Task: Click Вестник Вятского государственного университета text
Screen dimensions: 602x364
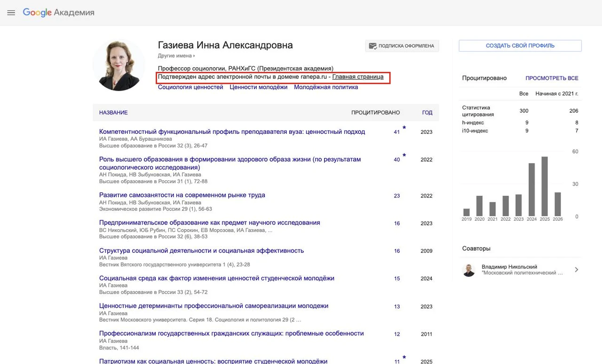Action: point(174,264)
